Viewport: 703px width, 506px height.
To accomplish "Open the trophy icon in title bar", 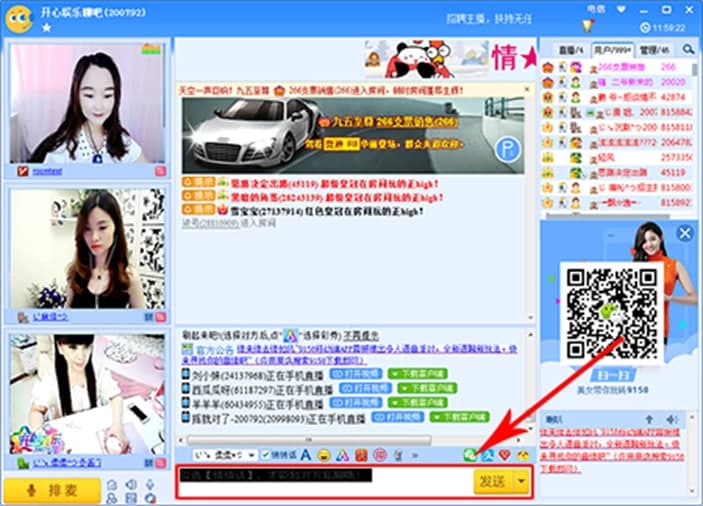I will point(587,26).
